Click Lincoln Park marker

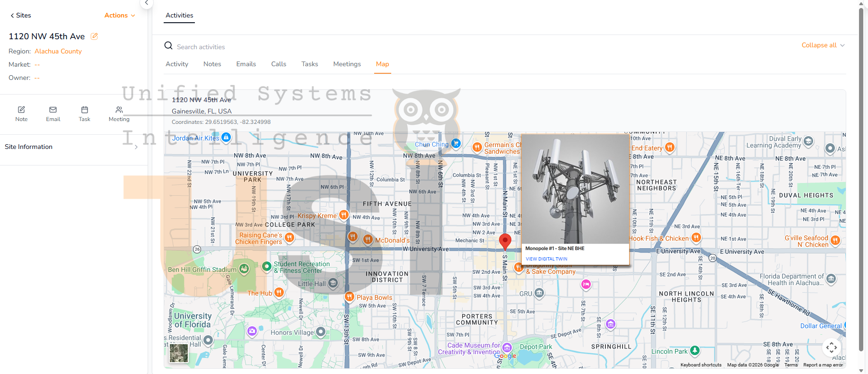[694, 351]
